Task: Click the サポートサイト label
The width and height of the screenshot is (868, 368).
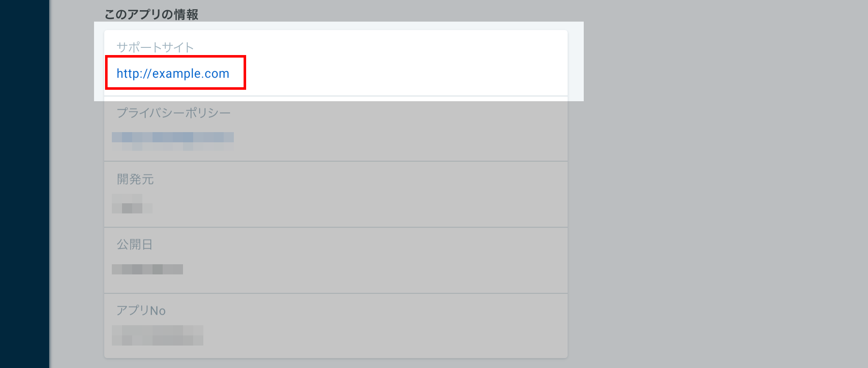Action: pos(155,47)
